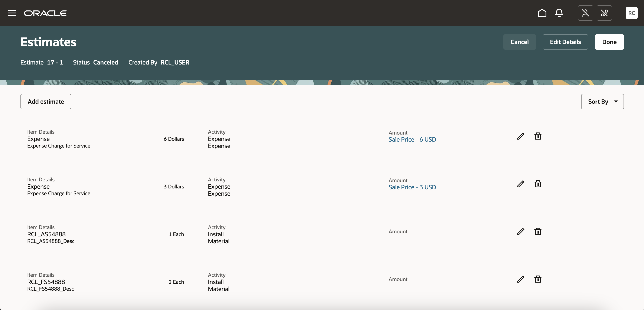The height and width of the screenshot is (310, 644).
Task: Click the Done button
Action: pyautogui.click(x=609, y=42)
